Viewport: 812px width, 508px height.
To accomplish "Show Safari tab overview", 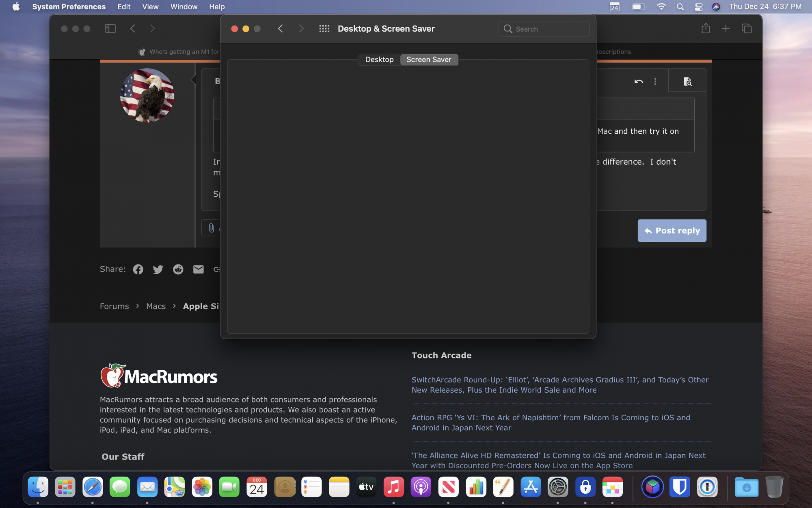I will point(747,28).
